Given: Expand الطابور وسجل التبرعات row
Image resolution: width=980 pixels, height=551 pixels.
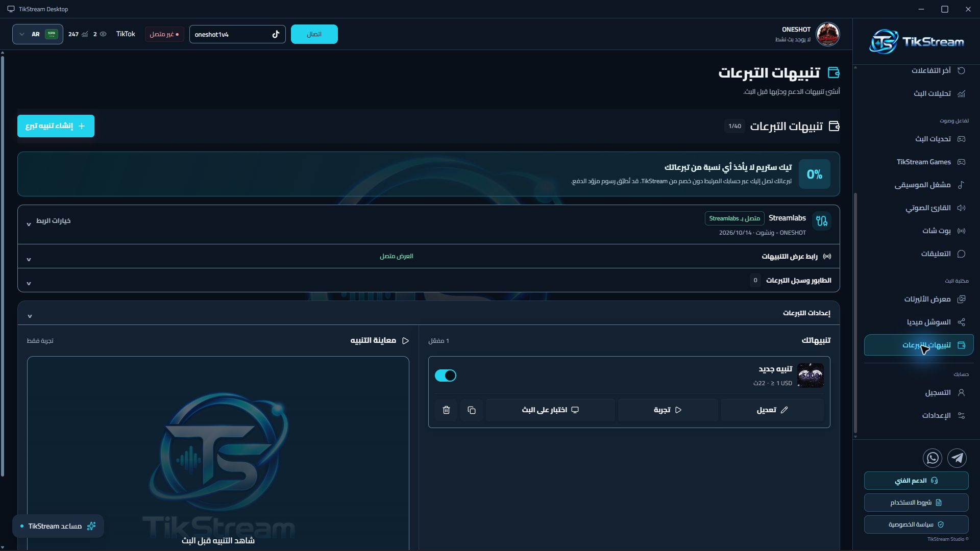Looking at the screenshot, I should coord(429,280).
